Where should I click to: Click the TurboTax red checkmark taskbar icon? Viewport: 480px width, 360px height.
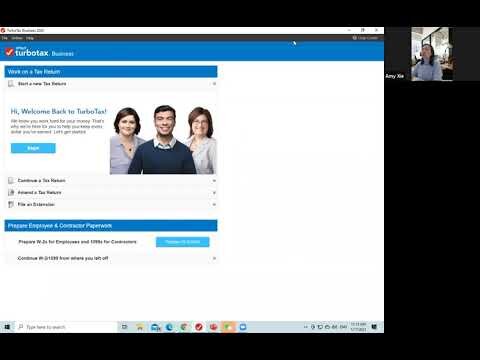pyautogui.click(x=199, y=327)
